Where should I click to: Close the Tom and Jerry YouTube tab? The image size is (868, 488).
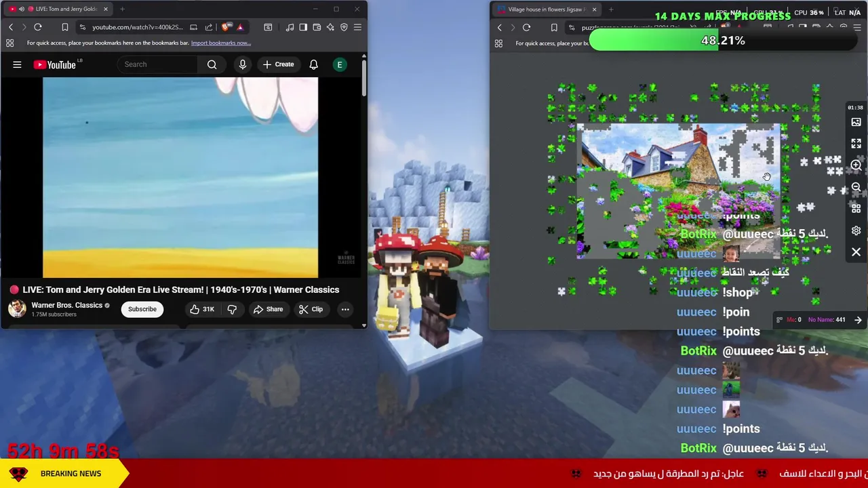tap(105, 9)
